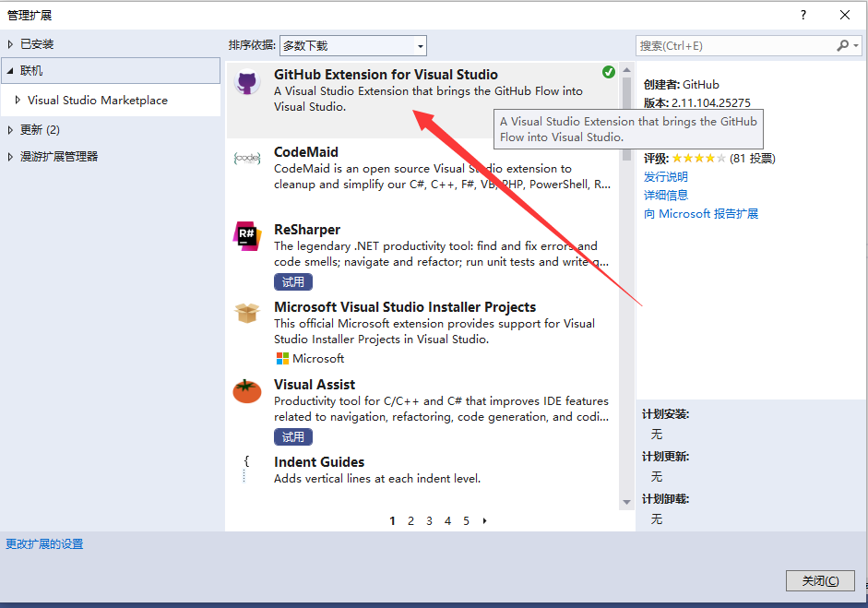Click the Microsoft logo under Installer Projects

282,359
